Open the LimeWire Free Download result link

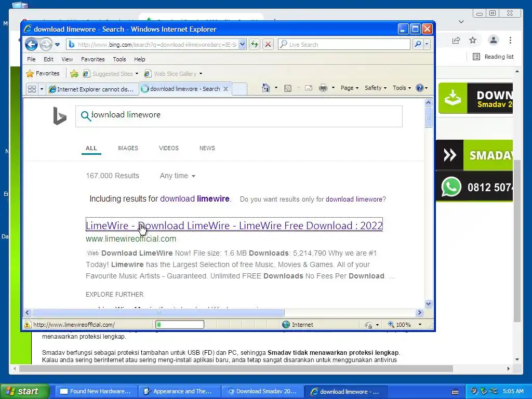234,225
